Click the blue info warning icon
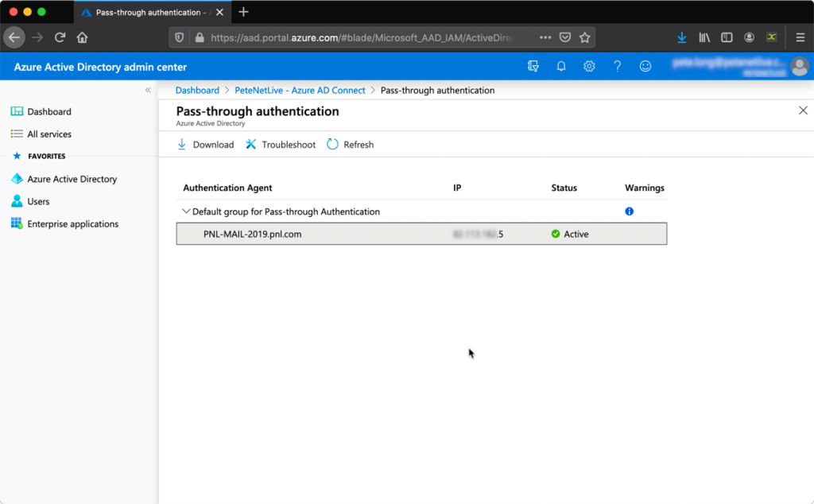The height and width of the screenshot is (504, 814). pos(629,211)
